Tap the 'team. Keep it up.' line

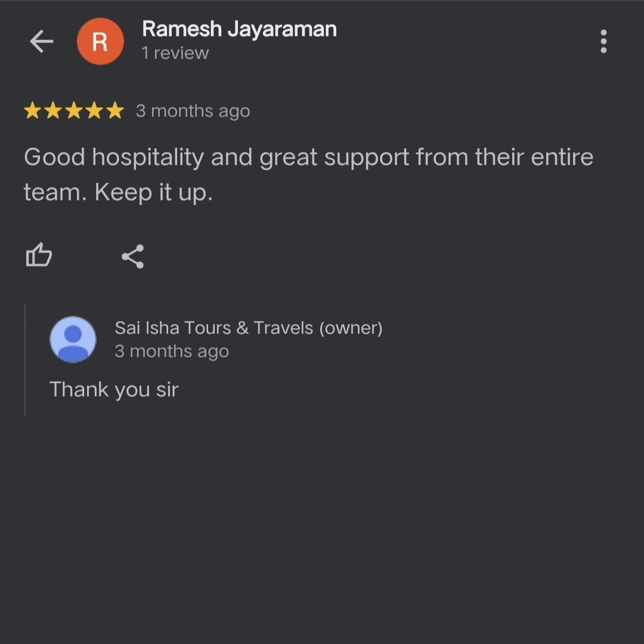tap(118, 193)
